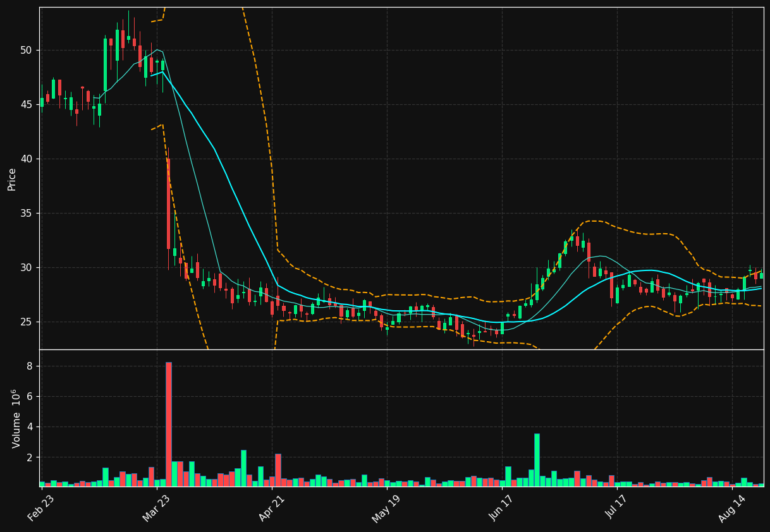
Task: Click the May 19 date label
Action: point(386,509)
